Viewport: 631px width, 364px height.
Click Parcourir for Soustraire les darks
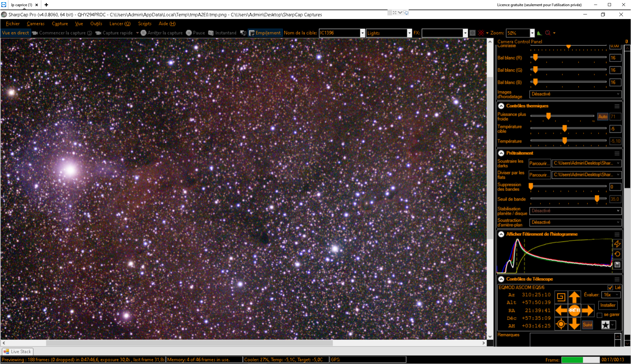[x=539, y=163]
